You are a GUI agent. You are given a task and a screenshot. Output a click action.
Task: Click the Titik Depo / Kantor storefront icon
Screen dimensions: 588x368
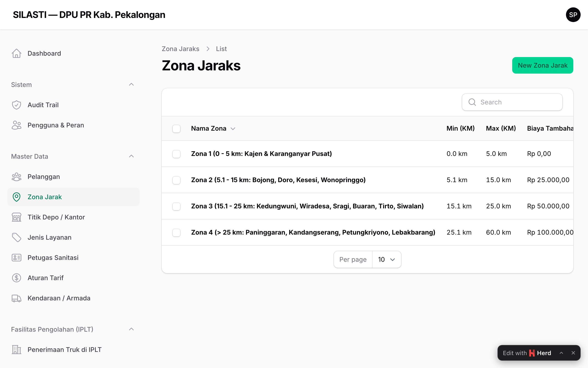(x=17, y=217)
